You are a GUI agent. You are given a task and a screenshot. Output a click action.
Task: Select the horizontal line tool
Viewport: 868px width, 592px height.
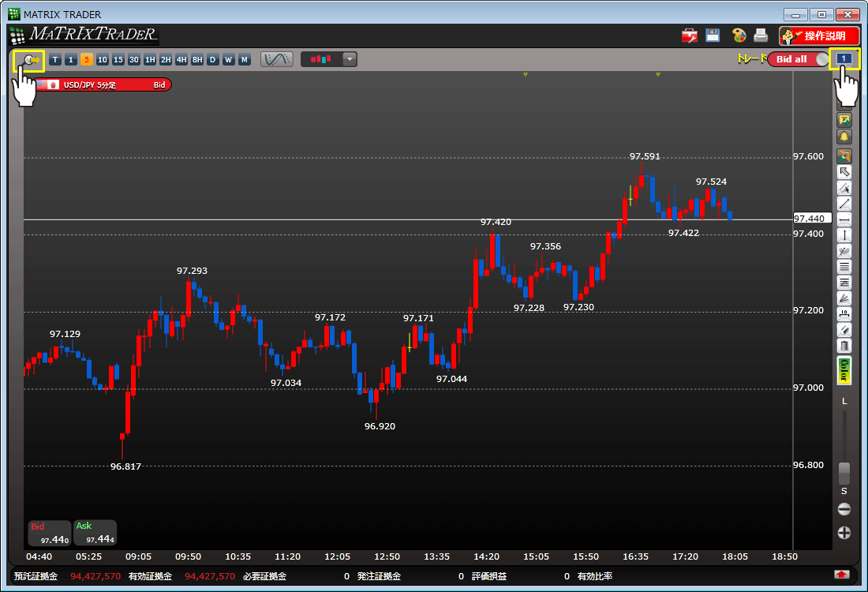coord(844,220)
